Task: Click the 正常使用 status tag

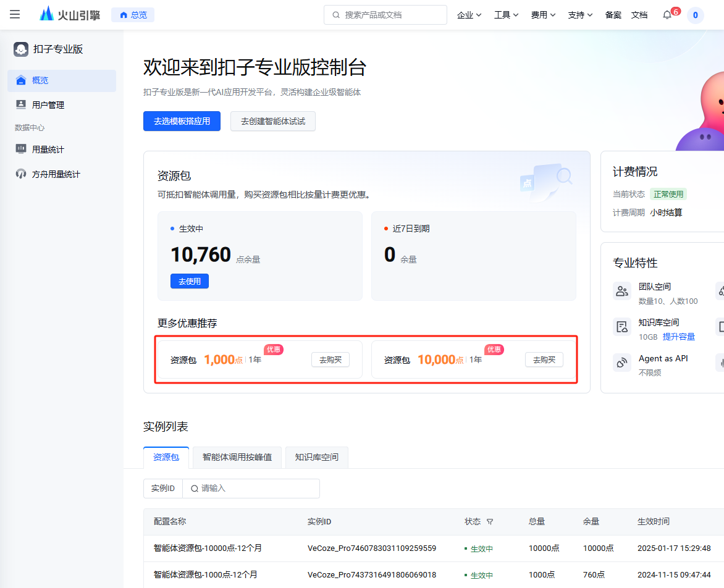Action: 668,194
